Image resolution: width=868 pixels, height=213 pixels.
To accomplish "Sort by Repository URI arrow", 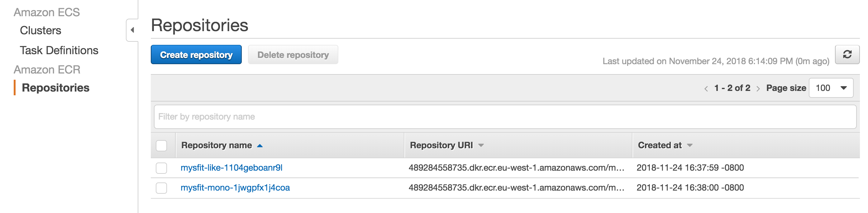I will (x=481, y=145).
